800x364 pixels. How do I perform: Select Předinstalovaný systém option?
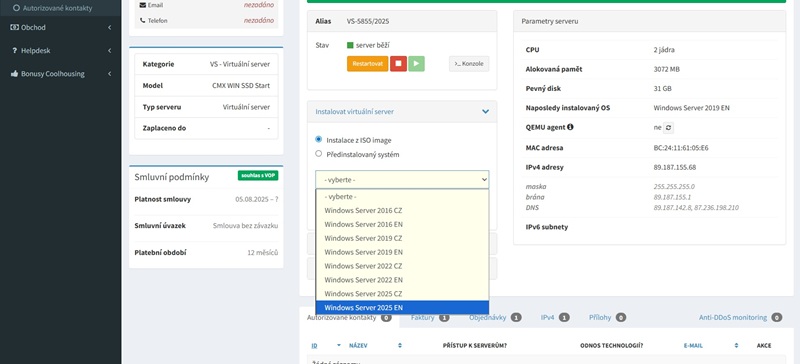319,153
